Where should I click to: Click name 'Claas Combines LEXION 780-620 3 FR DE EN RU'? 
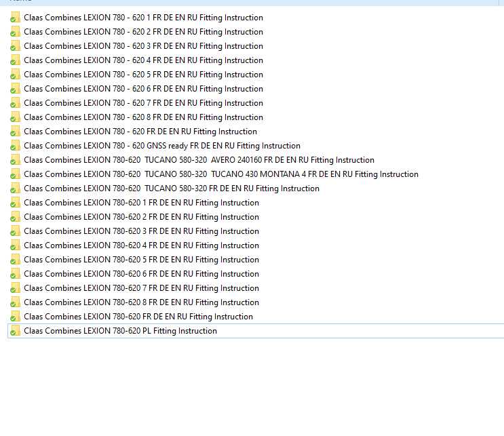tap(141, 231)
